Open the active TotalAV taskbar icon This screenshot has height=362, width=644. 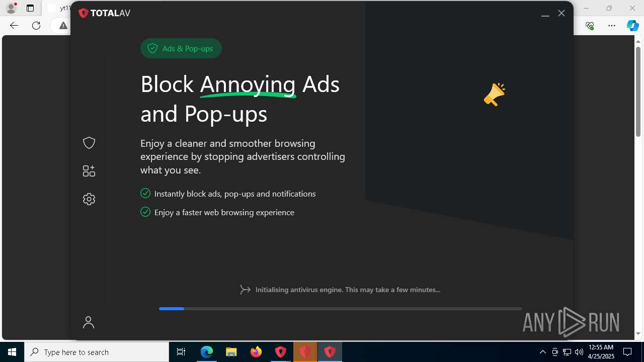330,352
